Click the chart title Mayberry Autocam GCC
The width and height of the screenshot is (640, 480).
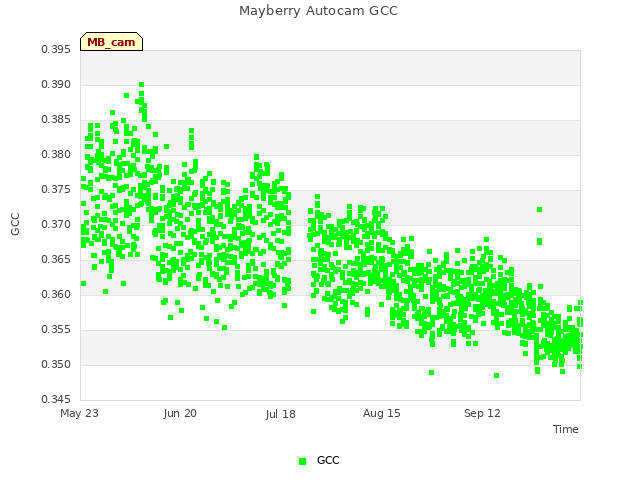(318, 11)
